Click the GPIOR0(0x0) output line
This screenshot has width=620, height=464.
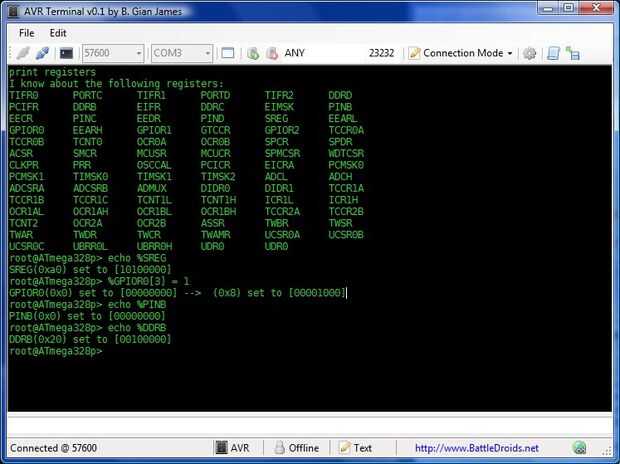[178, 293]
